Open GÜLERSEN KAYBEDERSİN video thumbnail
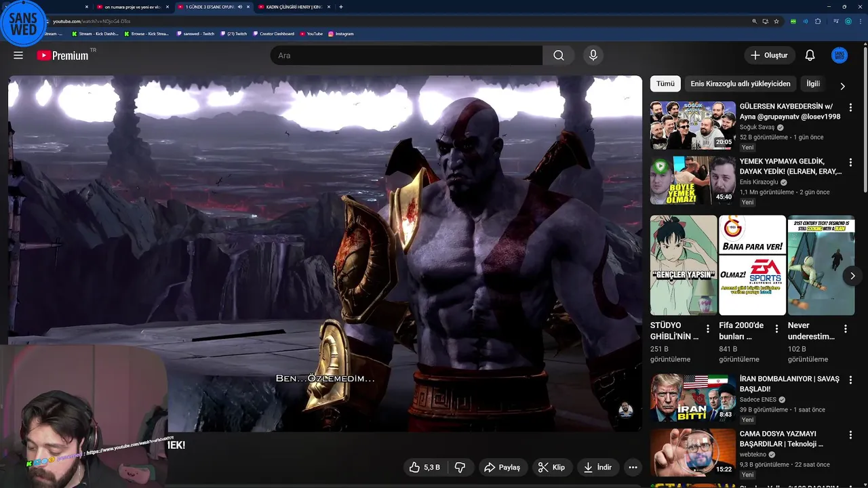The image size is (868, 488). 693,125
